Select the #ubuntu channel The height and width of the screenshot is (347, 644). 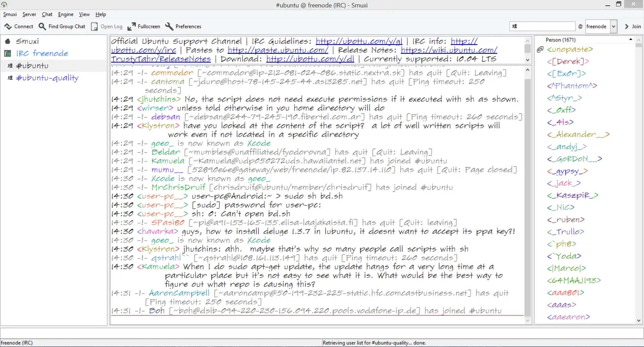pyautogui.click(x=32, y=66)
